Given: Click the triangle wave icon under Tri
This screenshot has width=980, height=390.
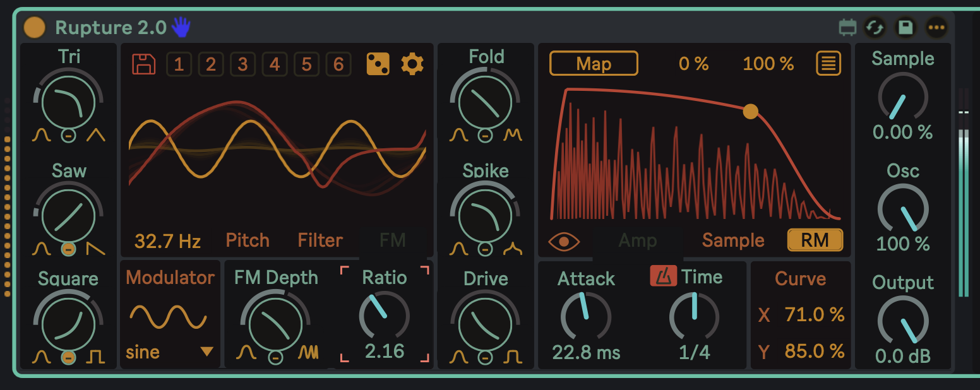Looking at the screenshot, I should (96, 135).
